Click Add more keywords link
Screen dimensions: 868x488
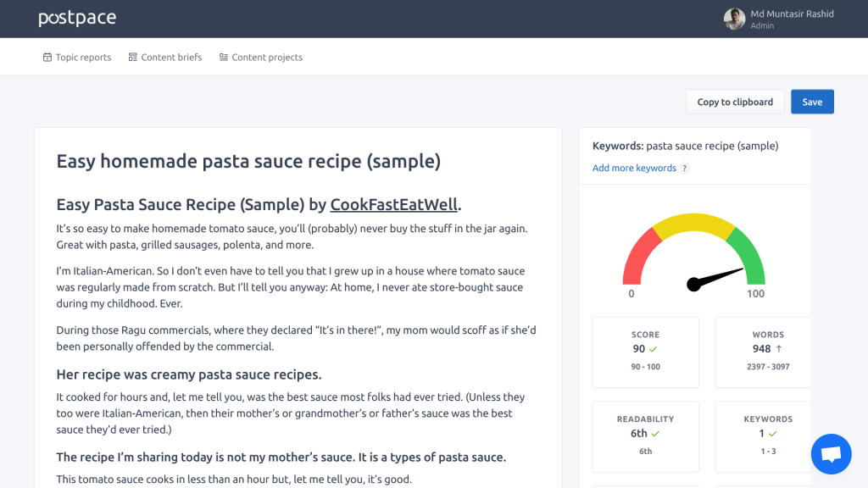[x=634, y=169]
